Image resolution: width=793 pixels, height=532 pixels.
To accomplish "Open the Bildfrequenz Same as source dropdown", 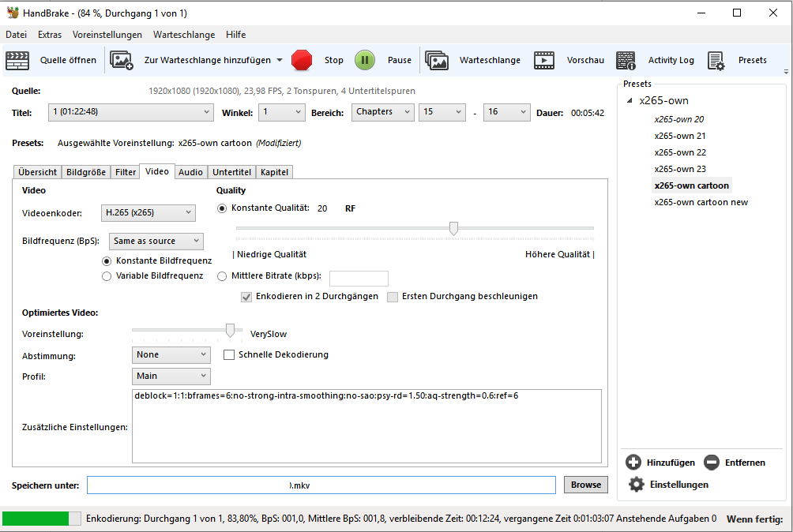I will click(x=156, y=242).
